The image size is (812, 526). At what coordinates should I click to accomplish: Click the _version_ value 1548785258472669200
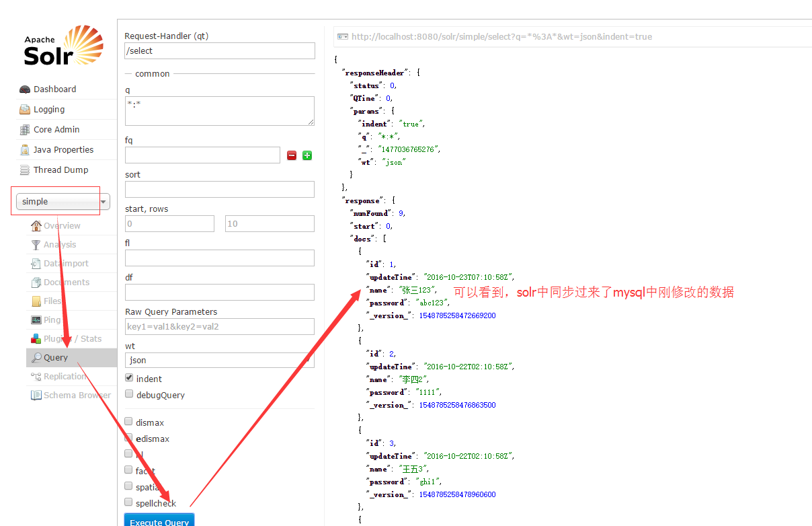tap(457, 315)
